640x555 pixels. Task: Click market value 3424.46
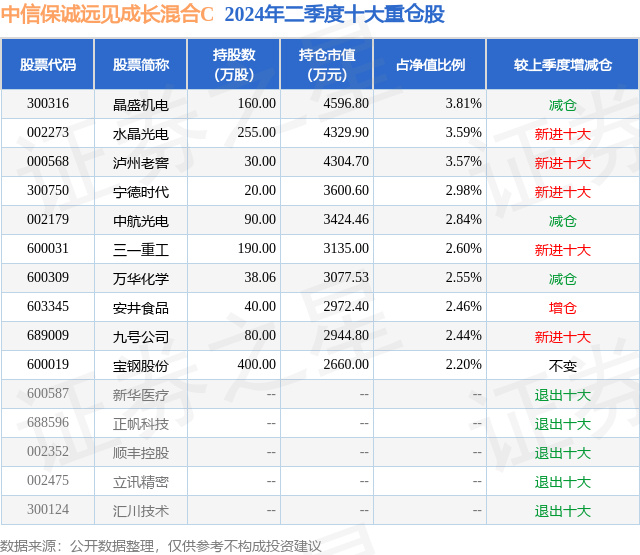346,220
